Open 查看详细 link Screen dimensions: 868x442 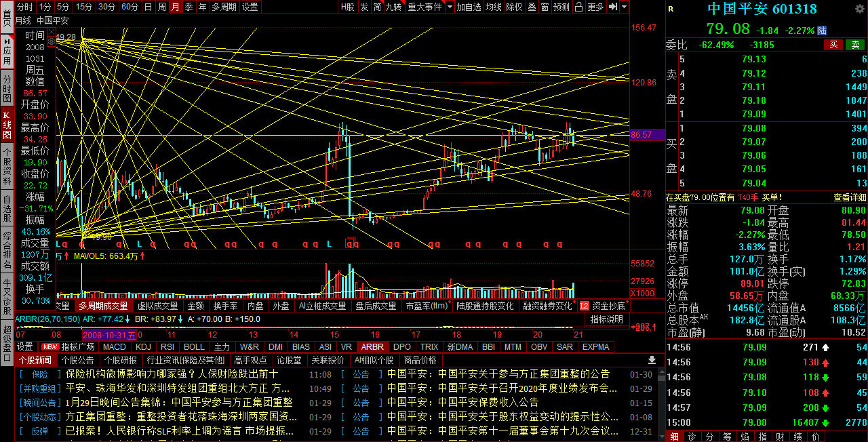(x=850, y=197)
